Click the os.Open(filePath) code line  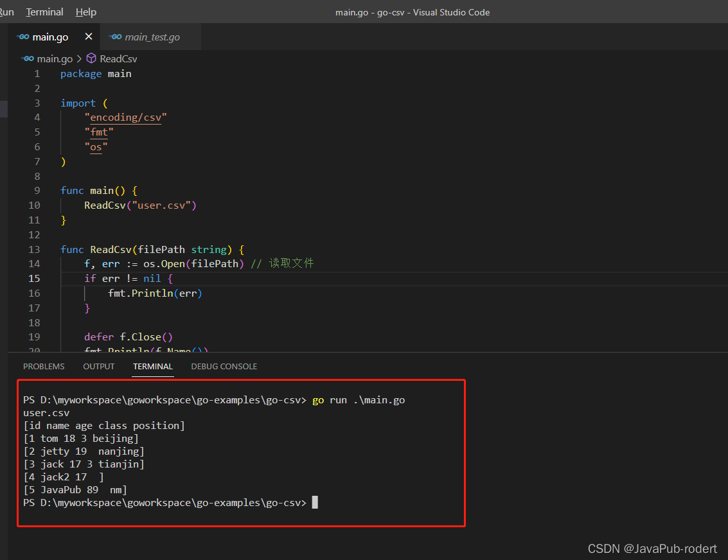point(199,264)
